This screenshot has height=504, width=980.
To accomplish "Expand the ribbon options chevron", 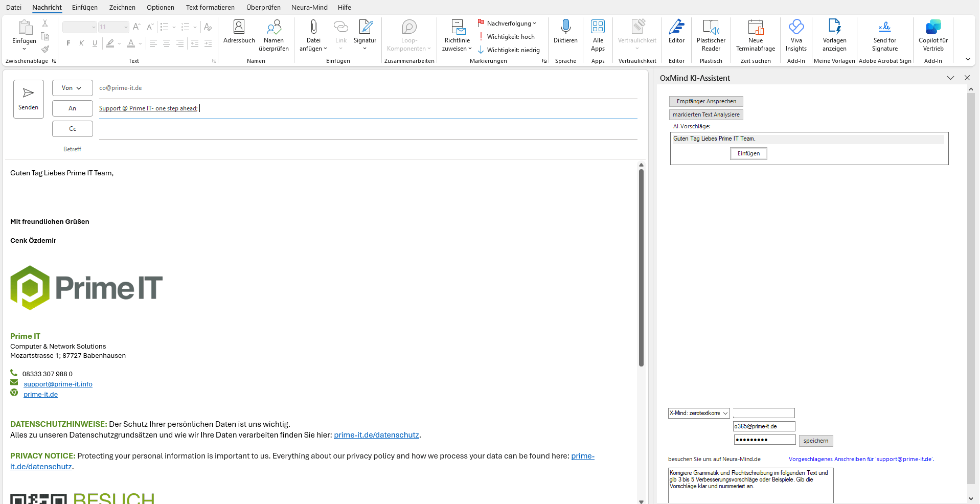I will (x=968, y=59).
